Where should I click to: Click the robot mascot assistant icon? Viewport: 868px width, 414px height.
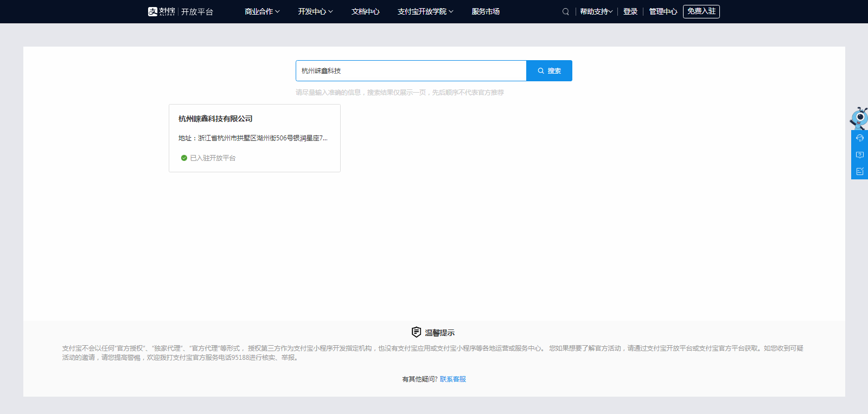[859, 118]
